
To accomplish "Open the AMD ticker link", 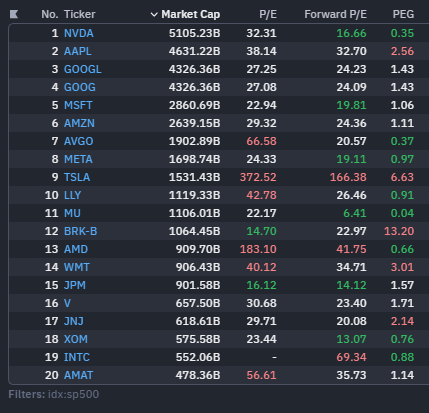I will coord(76,249).
